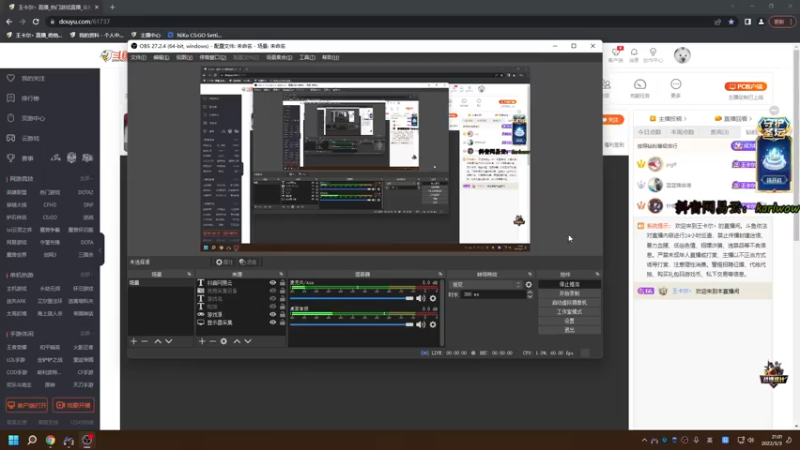The width and height of the screenshot is (800, 450).
Task: Add a new scene in OBS Scenes panel
Action: (x=134, y=341)
